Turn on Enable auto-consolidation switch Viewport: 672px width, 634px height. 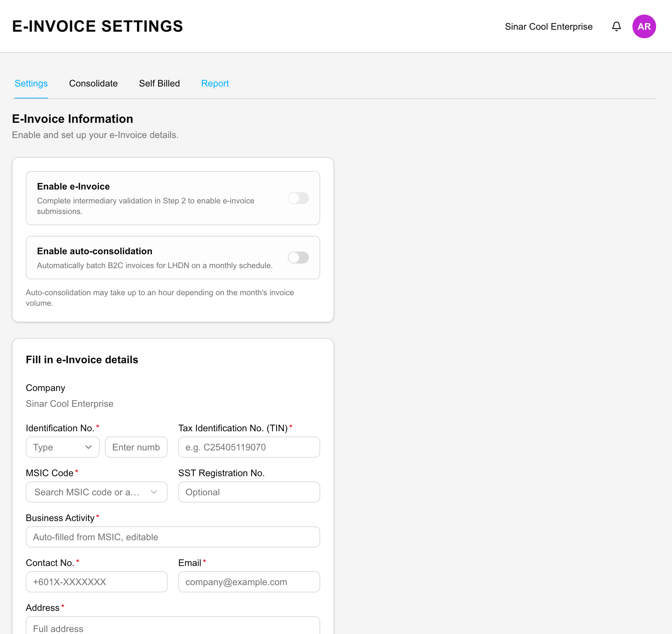click(x=298, y=258)
